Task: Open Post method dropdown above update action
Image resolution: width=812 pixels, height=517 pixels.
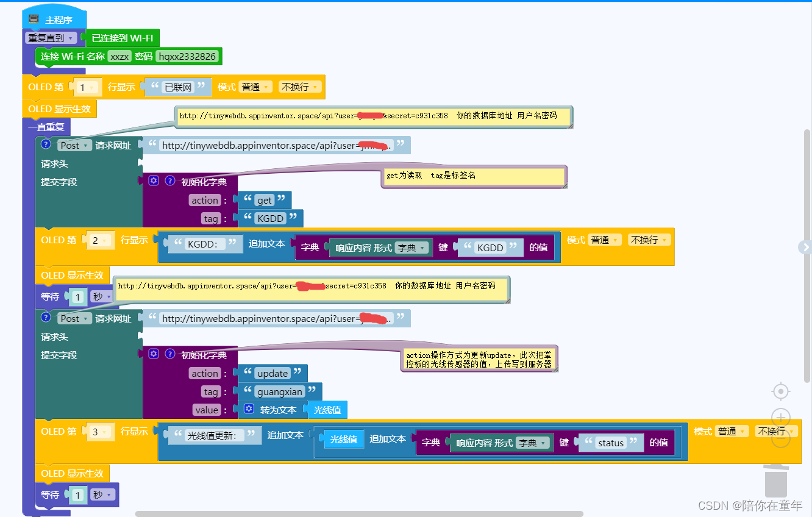Action: point(75,318)
